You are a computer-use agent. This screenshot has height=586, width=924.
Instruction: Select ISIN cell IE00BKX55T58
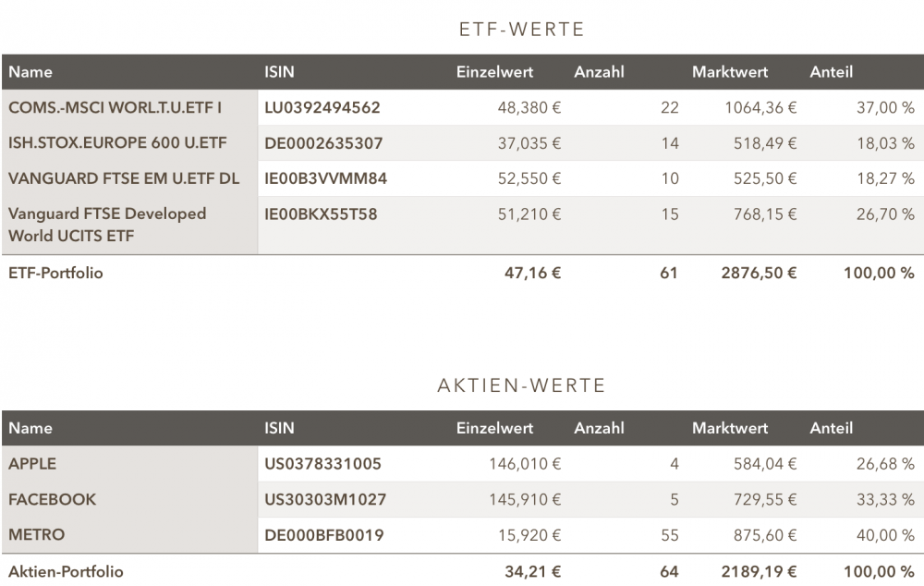tap(321, 214)
